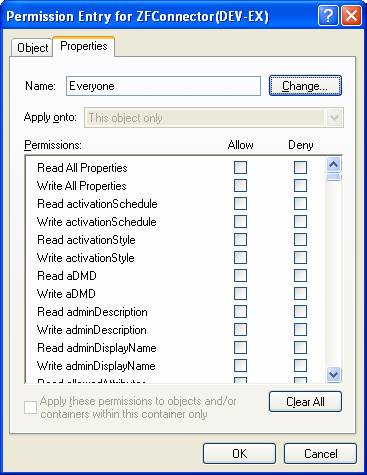
Task: Click the Cancel button
Action: click(x=320, y=454)
